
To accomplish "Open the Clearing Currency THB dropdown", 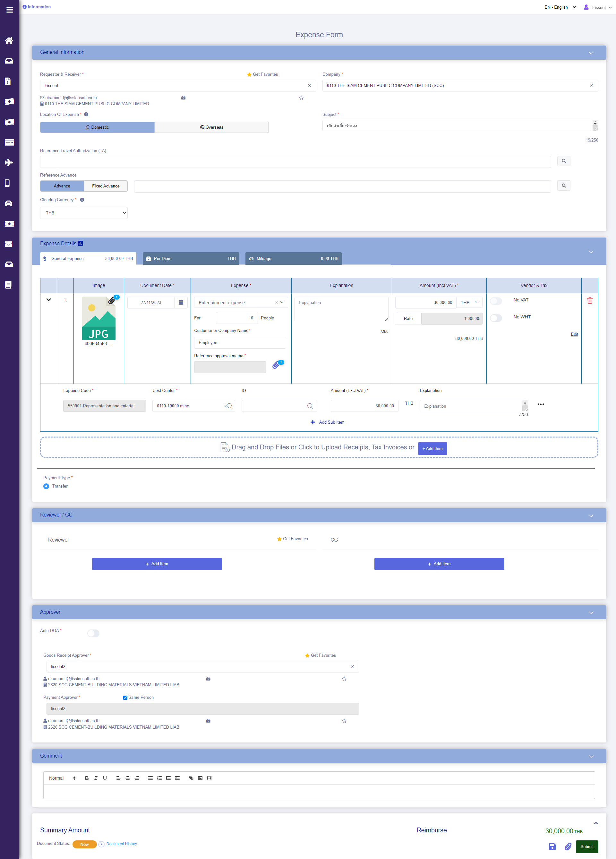I will pyautogui.click(x=84, y=213).
